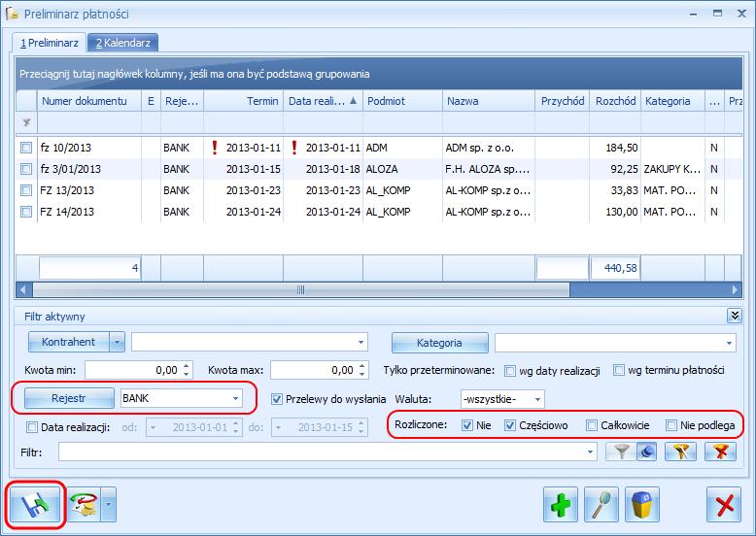756x536 pixels.
Task: Sort by Podmiot column header
Action: (x=402, y=101)
